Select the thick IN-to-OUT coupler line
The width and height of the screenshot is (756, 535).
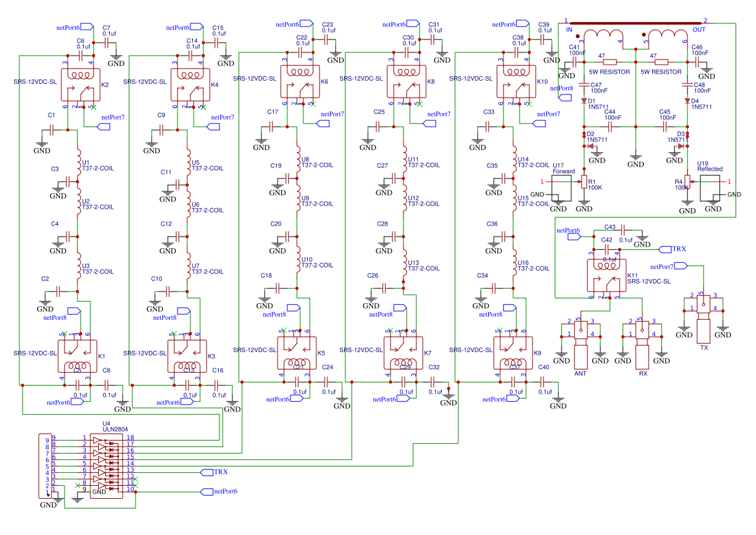point(635,23)
